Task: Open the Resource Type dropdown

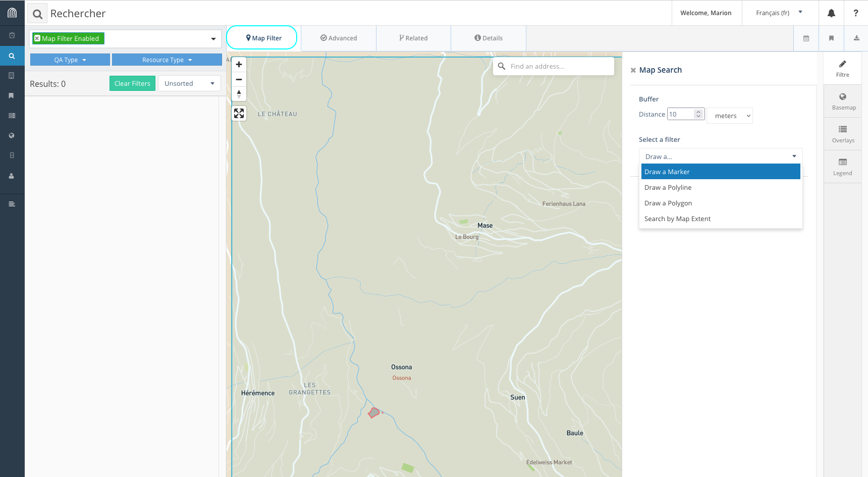Action: pyautogui.click(x=167, y=60)
